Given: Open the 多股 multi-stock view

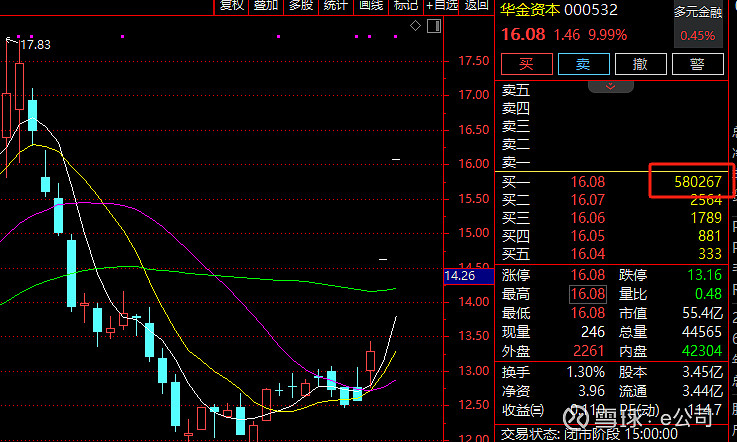Looking at the screenshot, I should tap(300, 6).
